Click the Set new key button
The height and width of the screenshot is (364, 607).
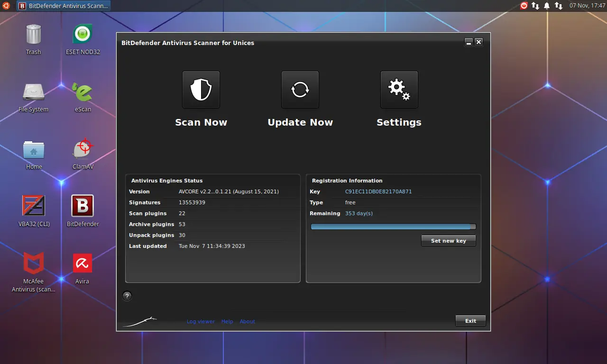click(449, 241)
